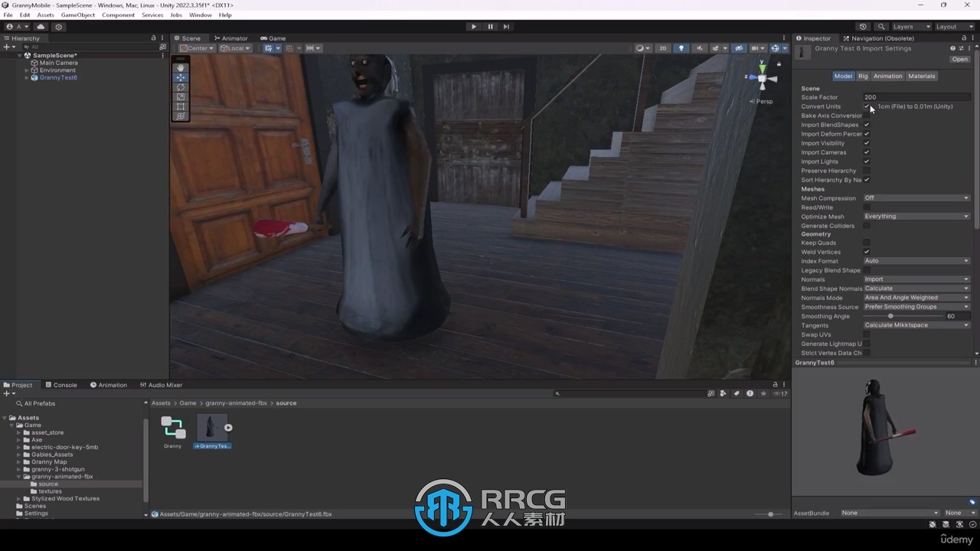
Task: Open the Game view tab
Action: click(273, 38)
